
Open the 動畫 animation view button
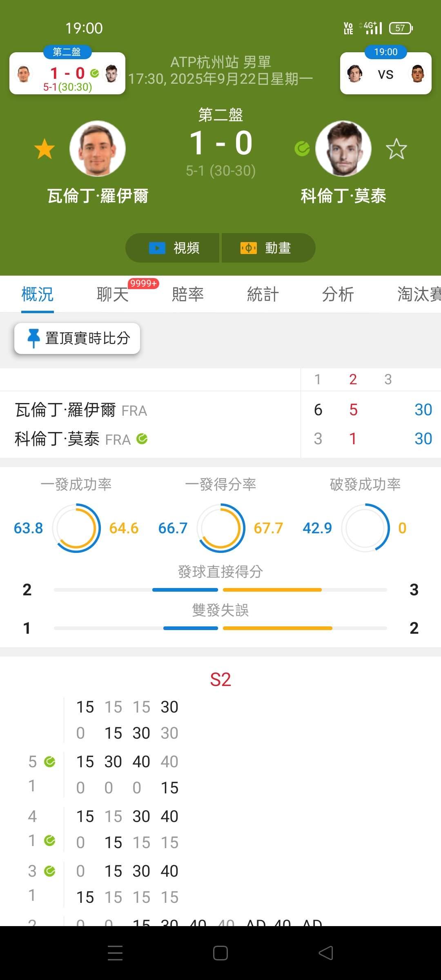coord(268,248)
